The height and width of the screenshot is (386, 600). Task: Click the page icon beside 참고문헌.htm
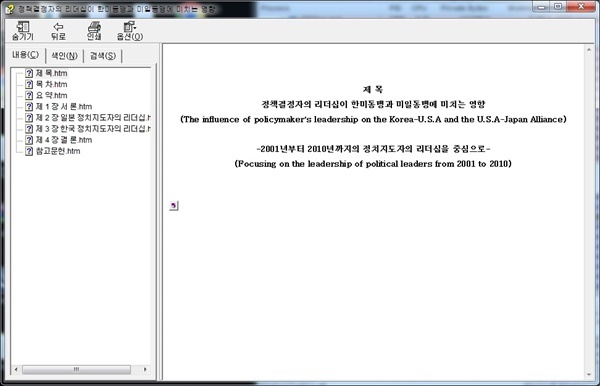29,151
